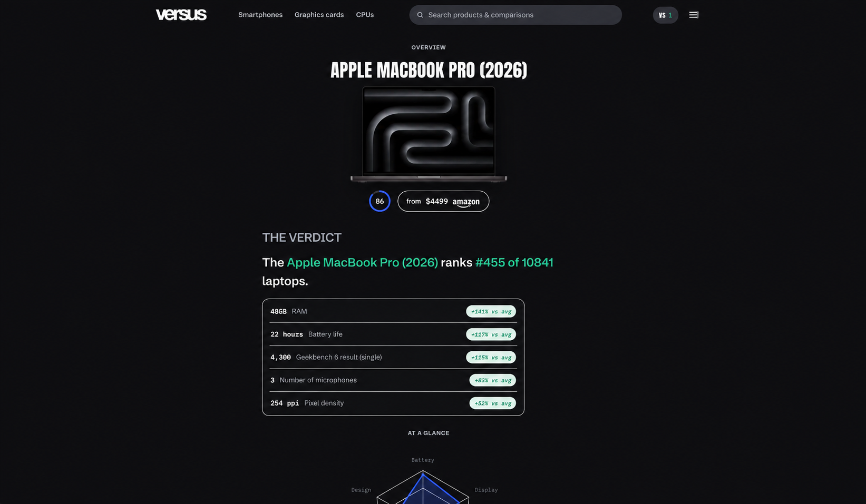Click the MacBook Pro product image
The image size is (866, 504).
429,134
